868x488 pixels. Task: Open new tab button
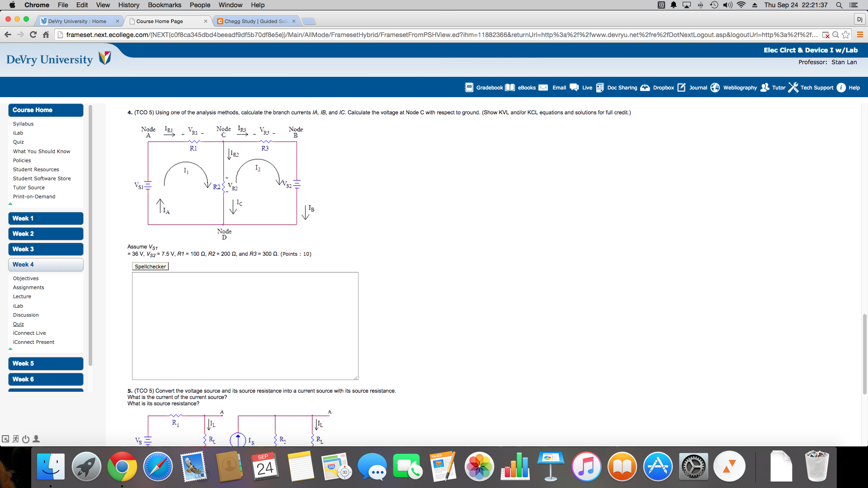coord(309,21)
